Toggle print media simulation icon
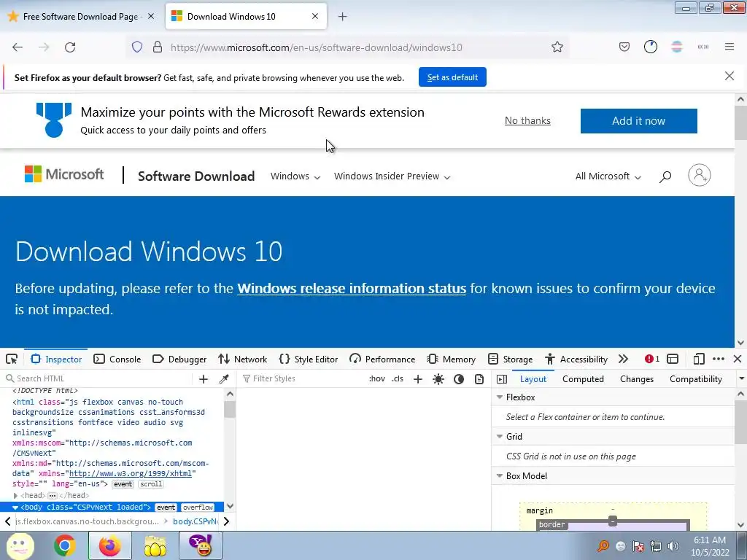This screenshot has width=747, height=560. point(479,379)
